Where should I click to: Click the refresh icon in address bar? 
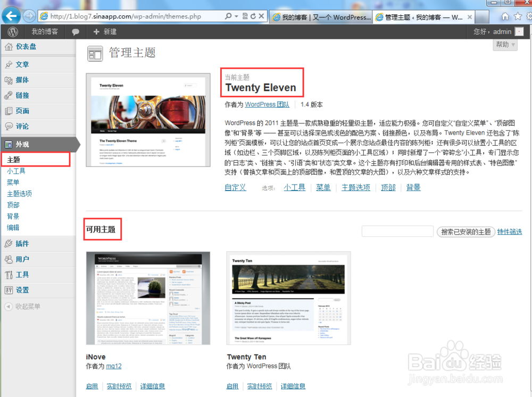click(x=253, y=16)
